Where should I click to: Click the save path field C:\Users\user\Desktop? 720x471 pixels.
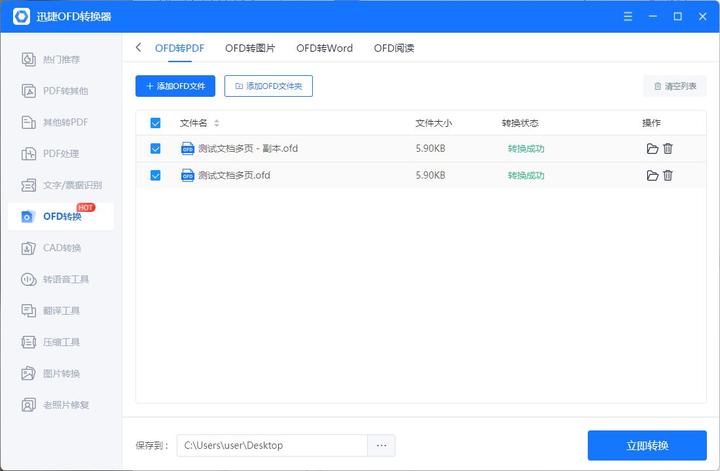272,445
